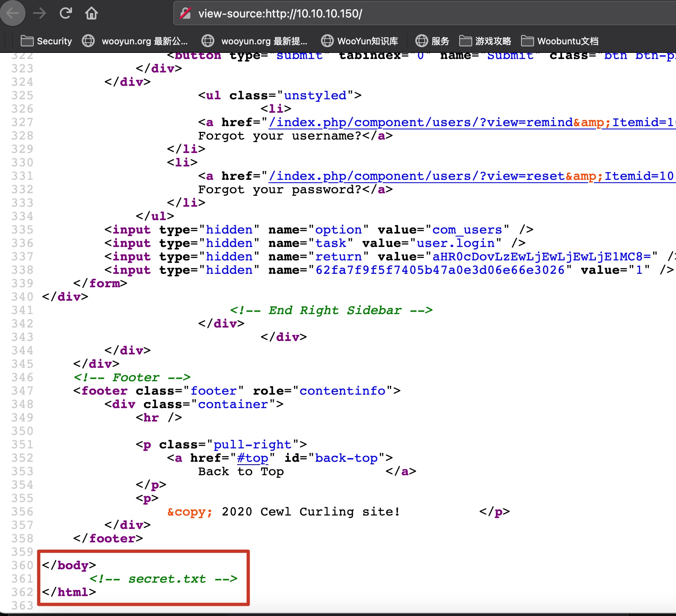Open the Security bookmarks folder
The height and width of the screenshot is (616, 676).
pyautogui.click(x=46, y=41)
